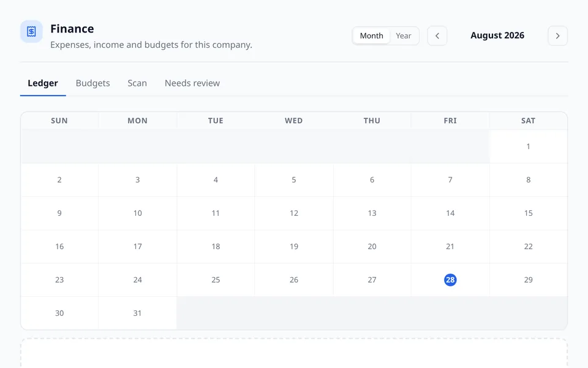588x368 pixels.
Task: Select day 15 on the calendar
Action: point(529,213)
